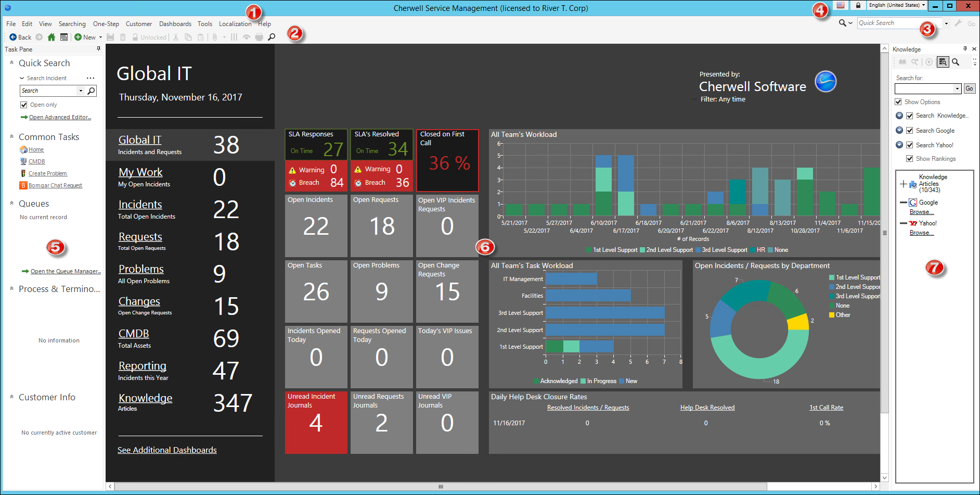Click the toolbar magnifier search icon

[x=272, y=37]
